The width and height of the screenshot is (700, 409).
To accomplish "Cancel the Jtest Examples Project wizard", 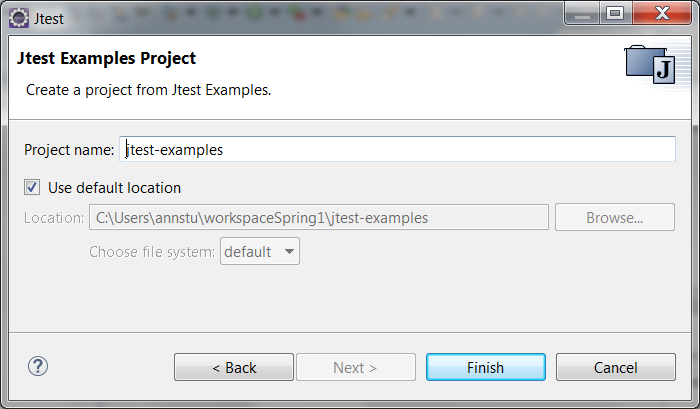I will [616, 367].
